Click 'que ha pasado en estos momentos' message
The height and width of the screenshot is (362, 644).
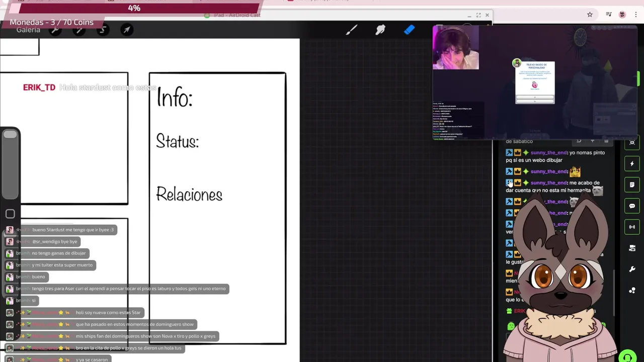click(135, 324)
